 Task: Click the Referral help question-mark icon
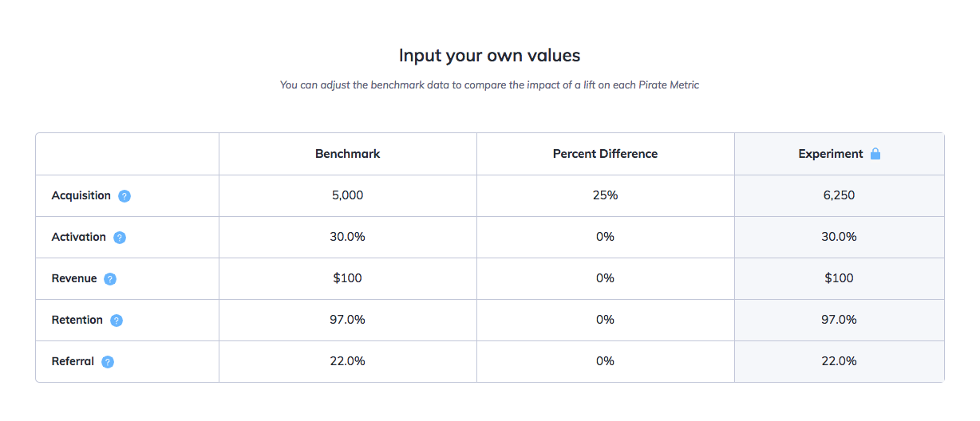click(x=108, y=362)
